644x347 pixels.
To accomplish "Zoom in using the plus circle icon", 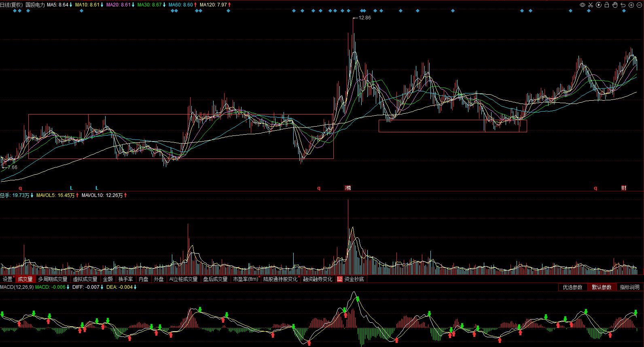I will click(x=631, y=5).
